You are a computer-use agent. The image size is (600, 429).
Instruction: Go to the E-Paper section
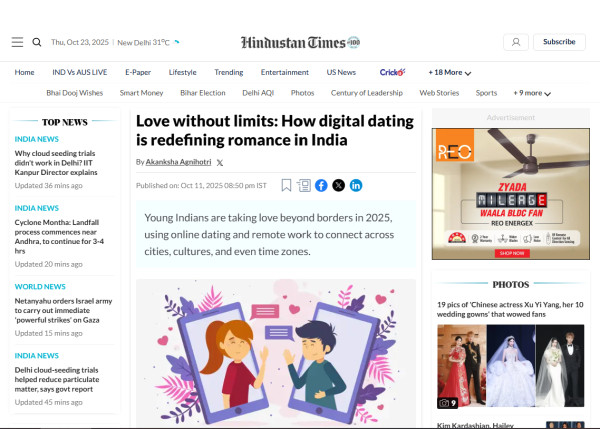click(138, 72)
